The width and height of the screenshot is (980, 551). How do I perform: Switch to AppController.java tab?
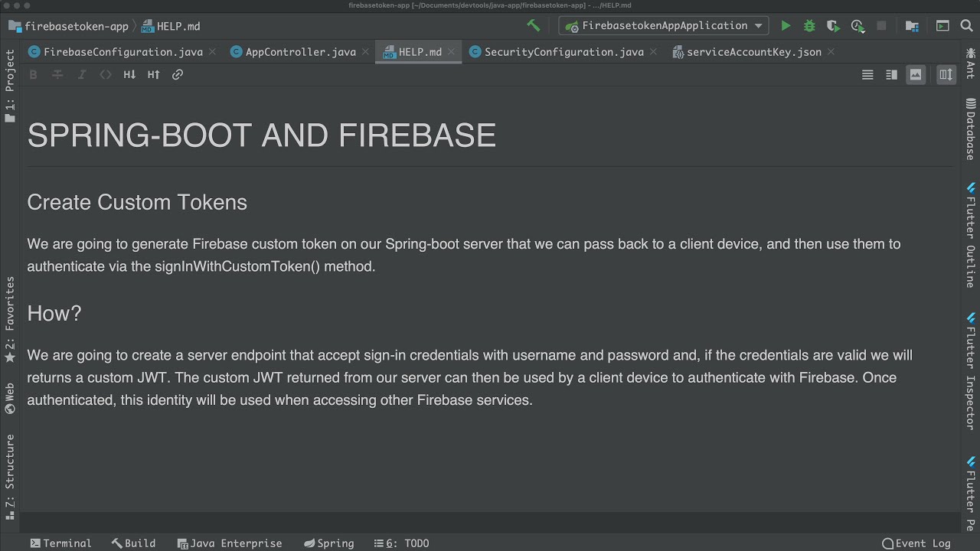301,52
